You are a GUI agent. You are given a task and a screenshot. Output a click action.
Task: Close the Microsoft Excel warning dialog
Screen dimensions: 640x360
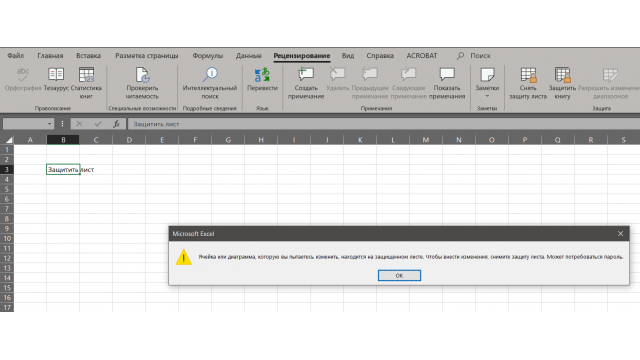point(620,233)
